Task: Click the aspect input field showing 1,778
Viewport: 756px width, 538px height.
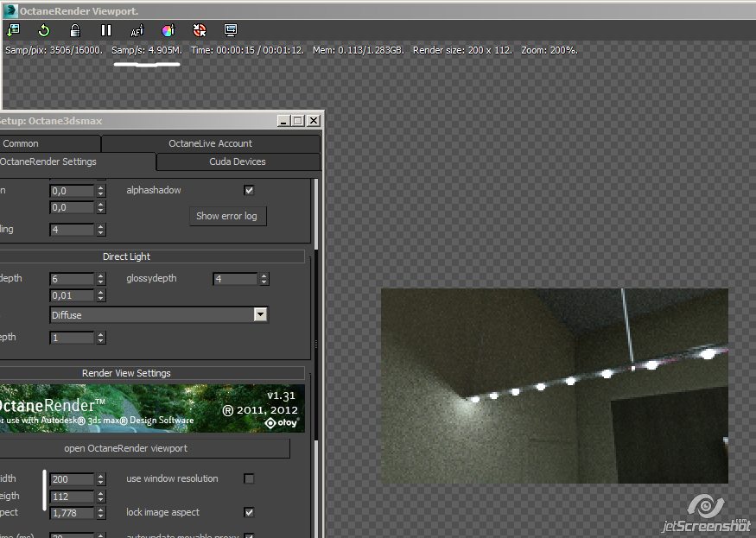Action: [73, 513]
